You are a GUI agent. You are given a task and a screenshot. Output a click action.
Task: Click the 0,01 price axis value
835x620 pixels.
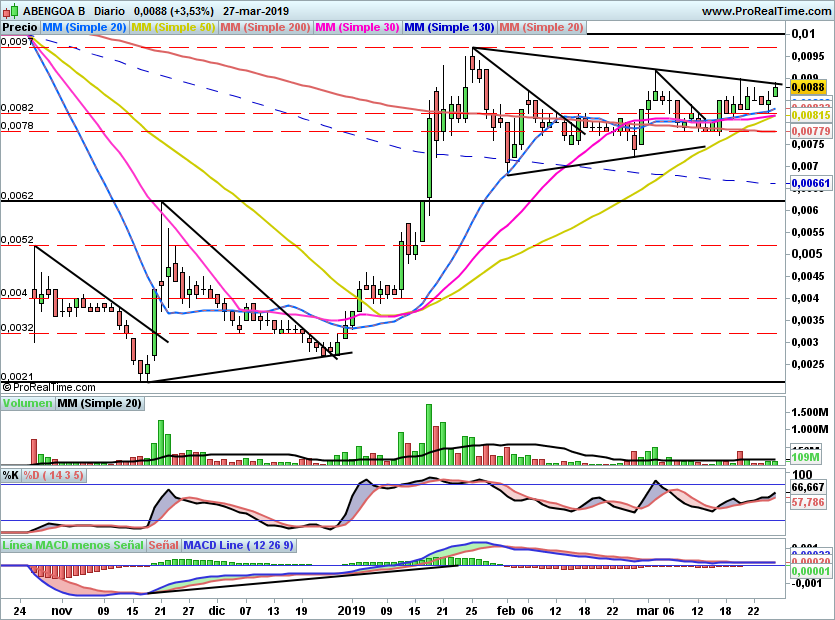click(803, 34)
